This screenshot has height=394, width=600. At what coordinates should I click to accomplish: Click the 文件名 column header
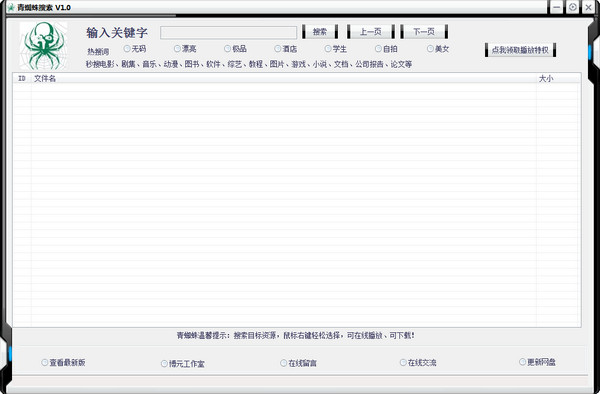coord(284,78)
